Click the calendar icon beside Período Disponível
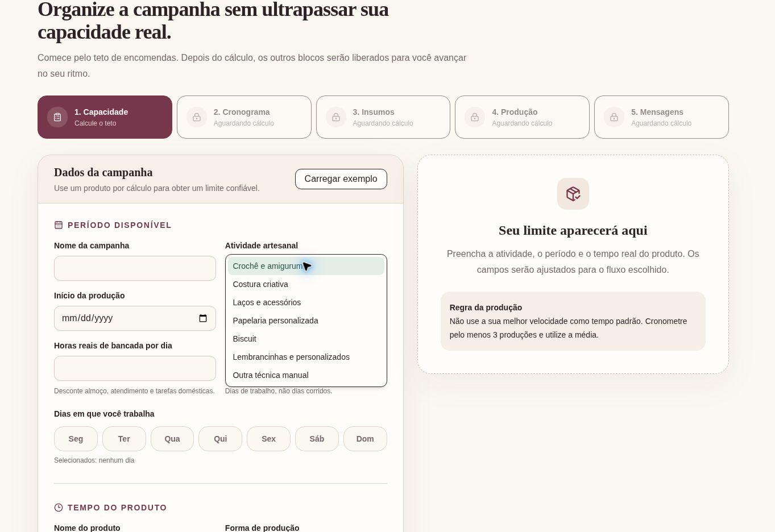 [59, 225]
